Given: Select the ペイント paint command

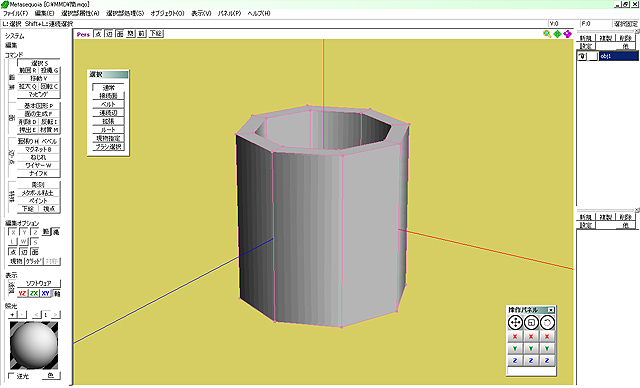Looking at the screenshot, I should [x=39, y=201].
